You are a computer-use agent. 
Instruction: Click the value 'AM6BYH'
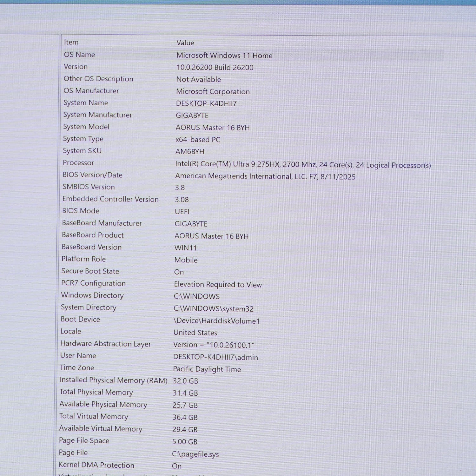click(x=190, y=152)
